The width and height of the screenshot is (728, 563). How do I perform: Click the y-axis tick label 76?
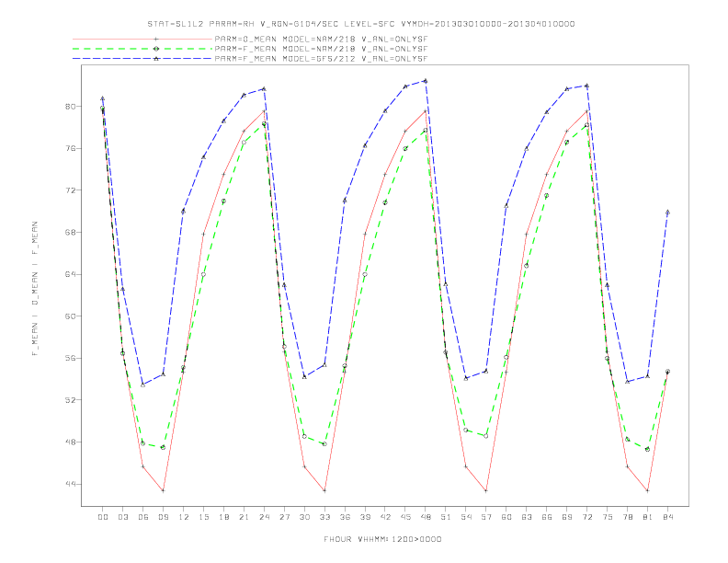click(x=69, y=148)
